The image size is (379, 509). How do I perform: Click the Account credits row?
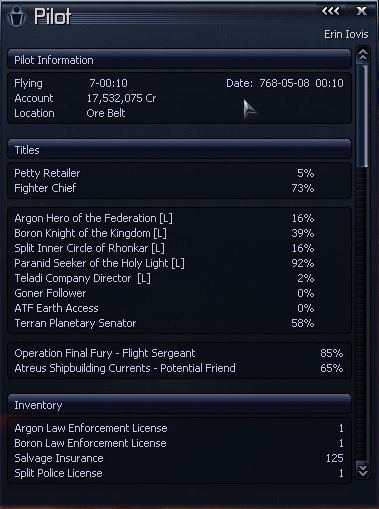coord(179,98)
